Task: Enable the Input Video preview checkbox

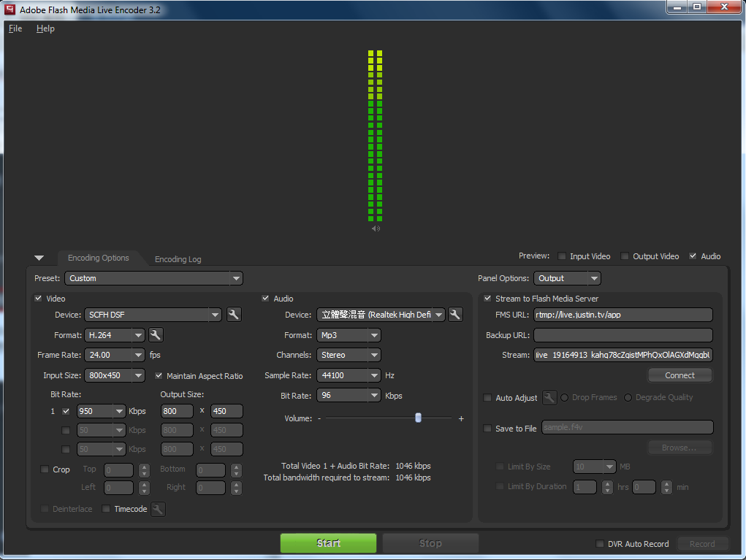Action: click(x=562, y=256)
